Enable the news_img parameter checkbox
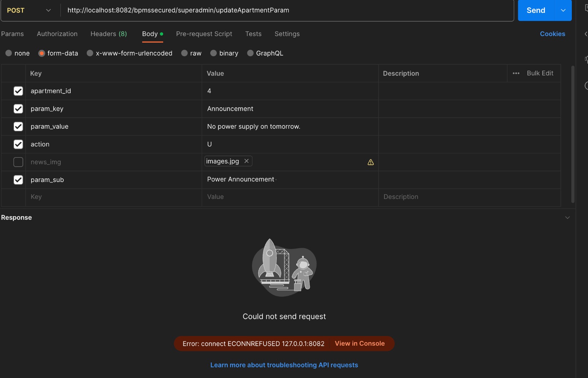588x378 pixels. point(18,162)
